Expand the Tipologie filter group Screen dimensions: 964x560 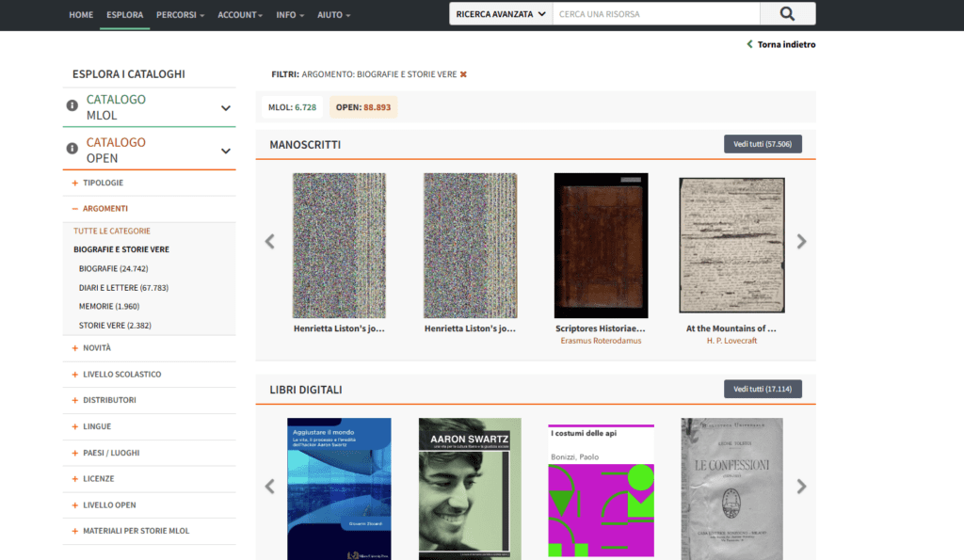(x=103, y=183)
